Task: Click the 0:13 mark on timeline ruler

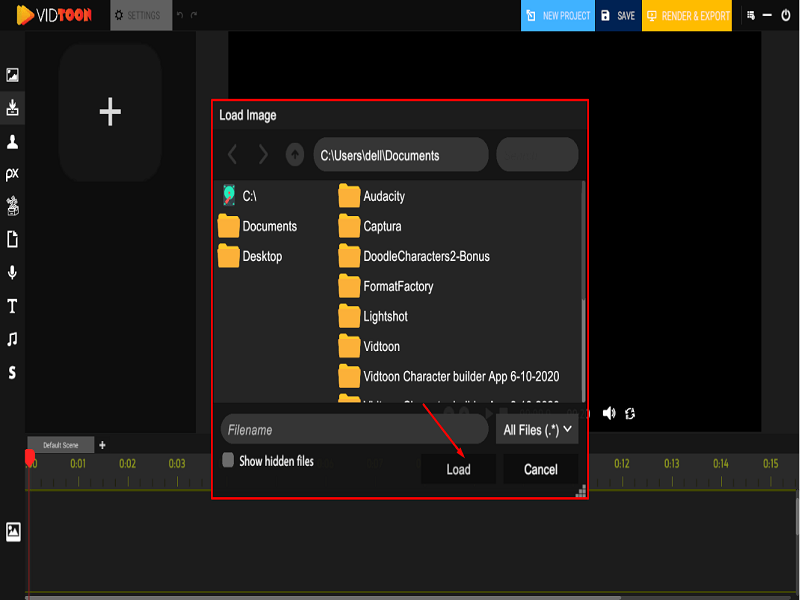Action: pyautogui.click(x=671, y=463)
